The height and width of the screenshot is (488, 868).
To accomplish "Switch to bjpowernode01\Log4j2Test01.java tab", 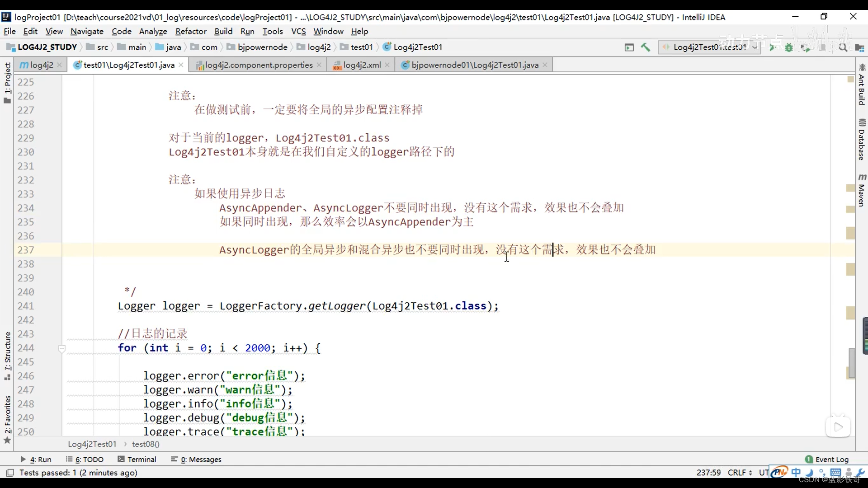I will (475, 65).
